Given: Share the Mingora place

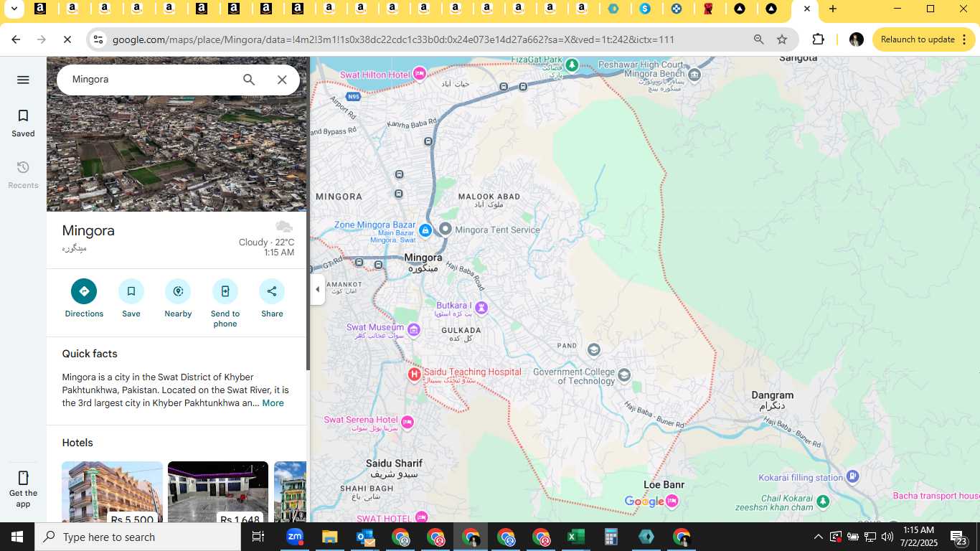Looking at the screenshot, I should [272, 291].
